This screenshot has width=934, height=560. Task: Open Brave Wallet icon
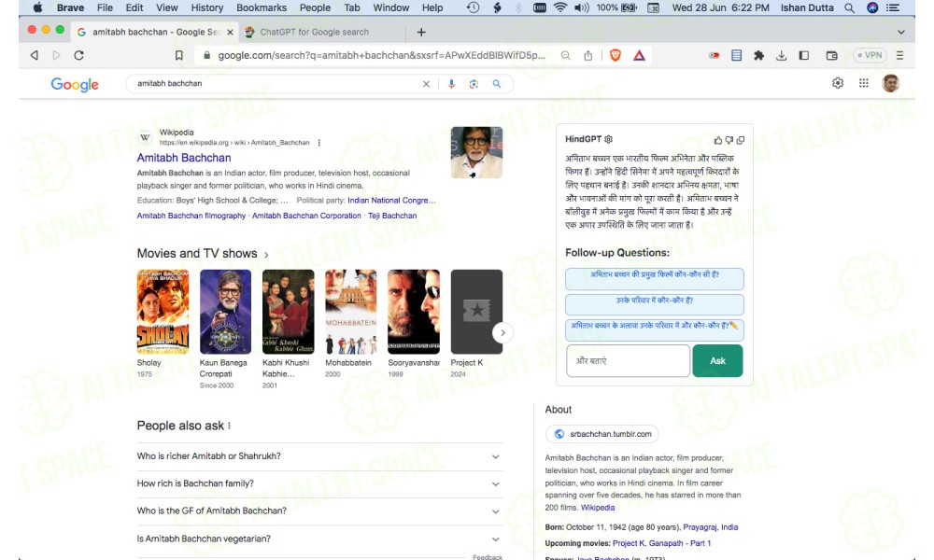pyautogui.click(x=831, y=55)
